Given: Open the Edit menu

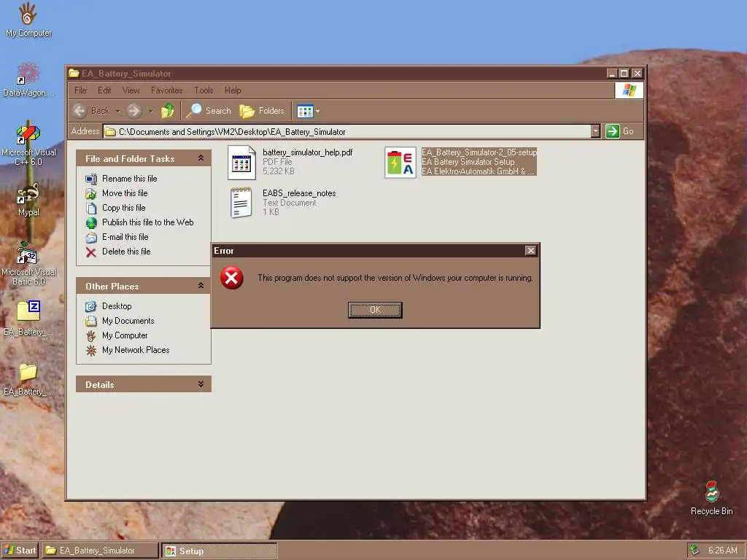Looking at the screenshot, I should (104, 90).
